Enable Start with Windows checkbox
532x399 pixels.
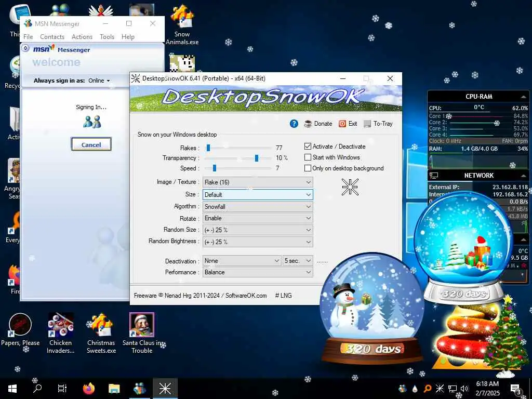(308, 157)
